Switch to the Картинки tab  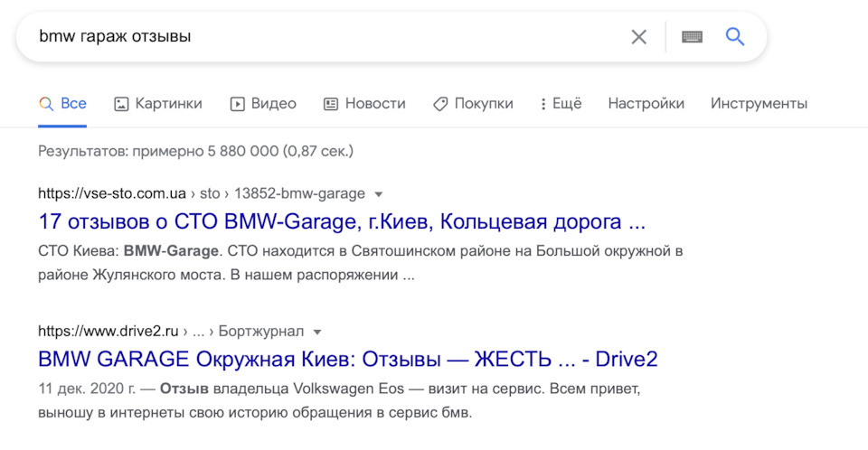click(x=158, y=104)
